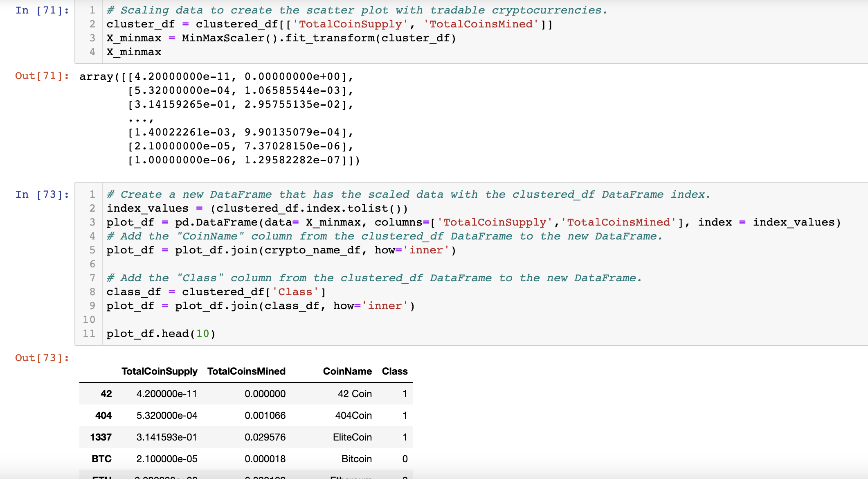Image resolution: width=868 pixels, height=479 pixels.
Task: Select the EliteCoin row in the table
Action: coord(245,437)
